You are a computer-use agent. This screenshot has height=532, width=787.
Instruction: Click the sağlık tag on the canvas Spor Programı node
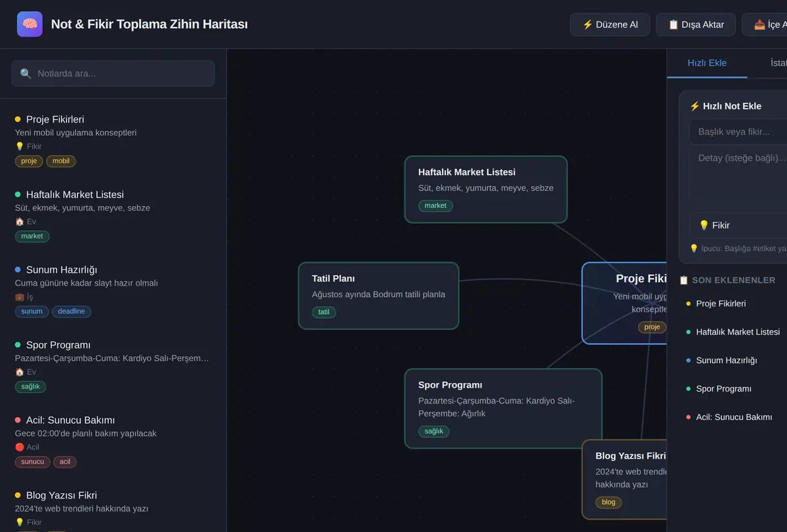[434, 432]
